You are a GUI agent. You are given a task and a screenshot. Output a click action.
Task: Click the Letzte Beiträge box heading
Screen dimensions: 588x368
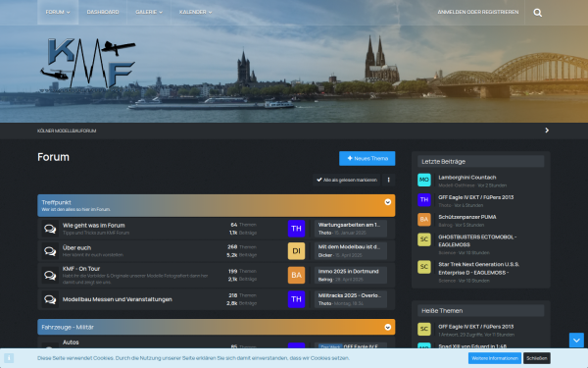(443, 162)
